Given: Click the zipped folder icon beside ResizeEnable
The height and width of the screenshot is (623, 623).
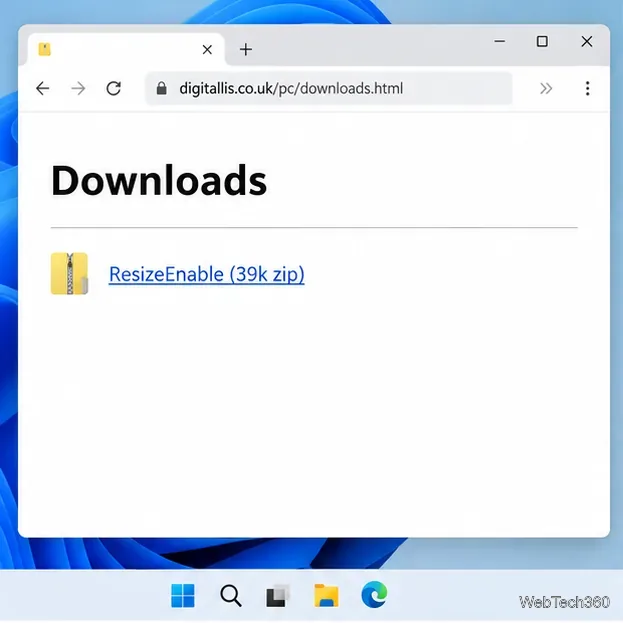Looking at the screenshot, I should (69, 273).
